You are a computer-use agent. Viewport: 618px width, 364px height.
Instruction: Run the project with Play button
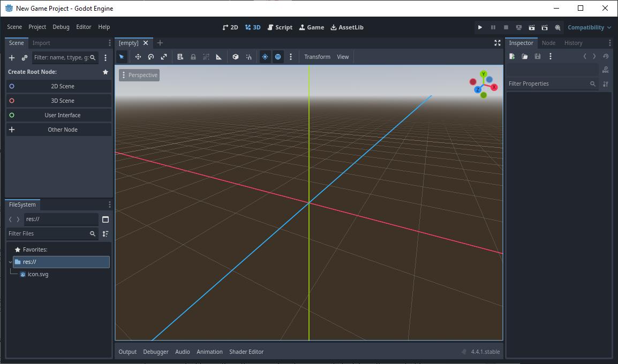pyautogui.click(x=480, y=27)
